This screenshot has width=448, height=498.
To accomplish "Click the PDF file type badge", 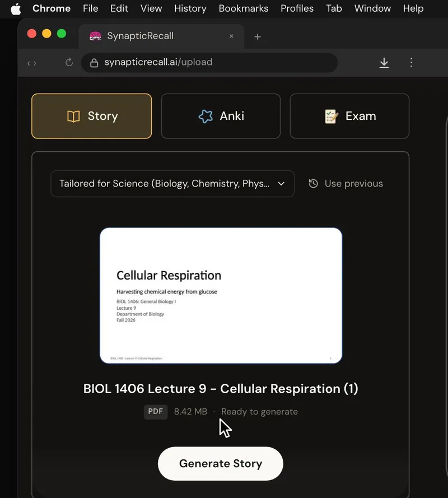I will click(x=156, y=412).
